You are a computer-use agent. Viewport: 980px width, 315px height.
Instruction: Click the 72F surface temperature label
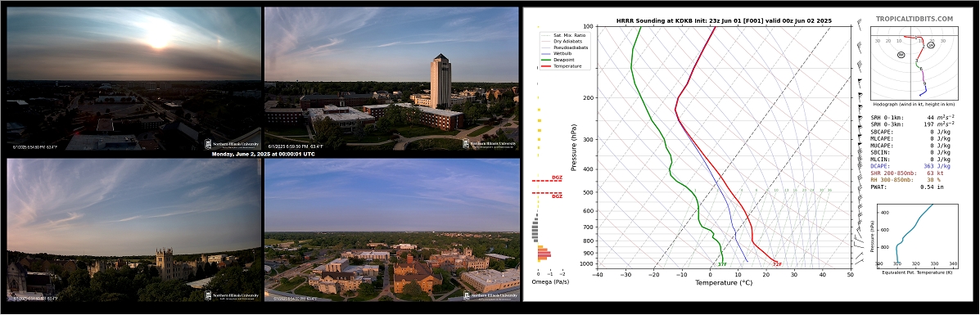778,264
